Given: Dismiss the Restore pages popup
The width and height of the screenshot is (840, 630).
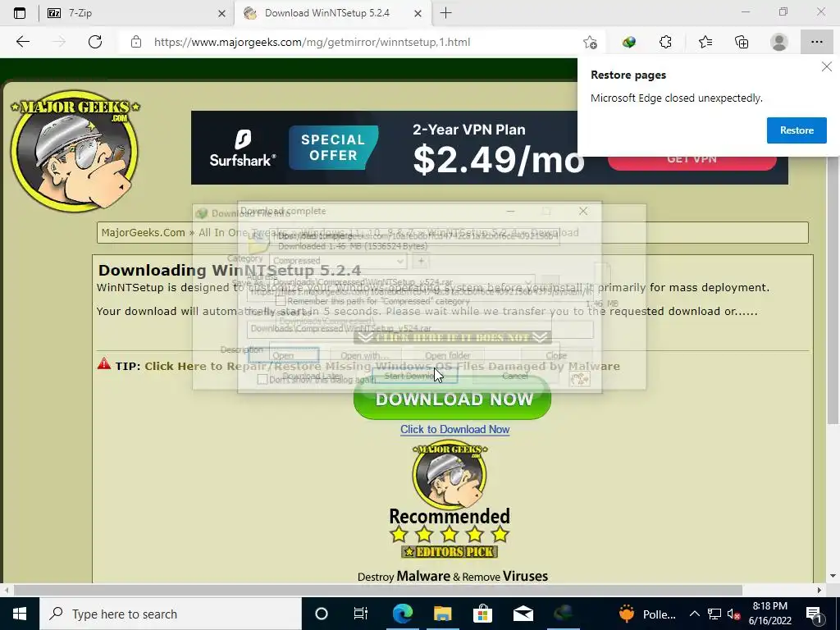Looking at the screenshot, I should pos(827,66).
